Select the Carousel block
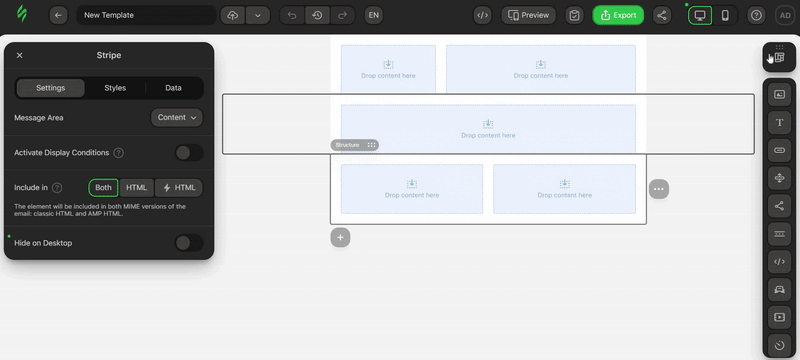This screenshot has height=360, width=800. click(x=779, y=290)
